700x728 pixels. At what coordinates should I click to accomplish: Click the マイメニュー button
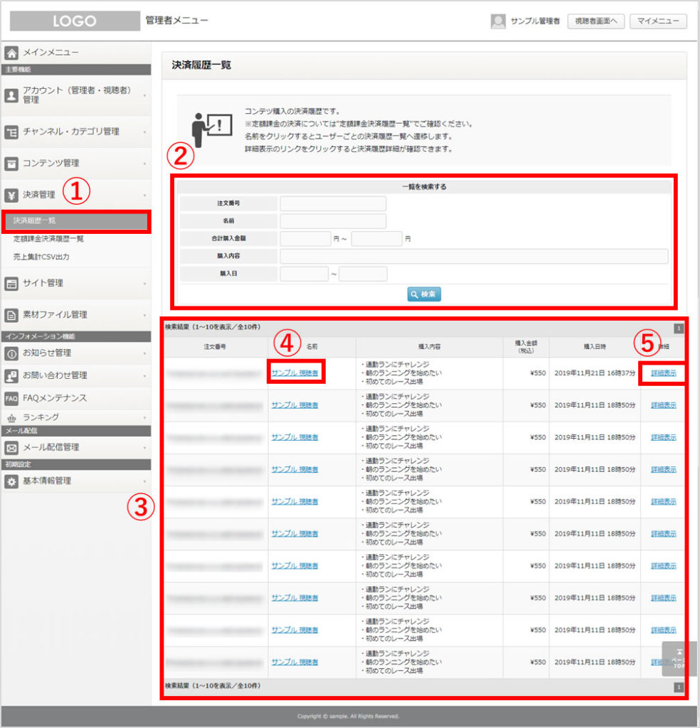pos(658,21)
